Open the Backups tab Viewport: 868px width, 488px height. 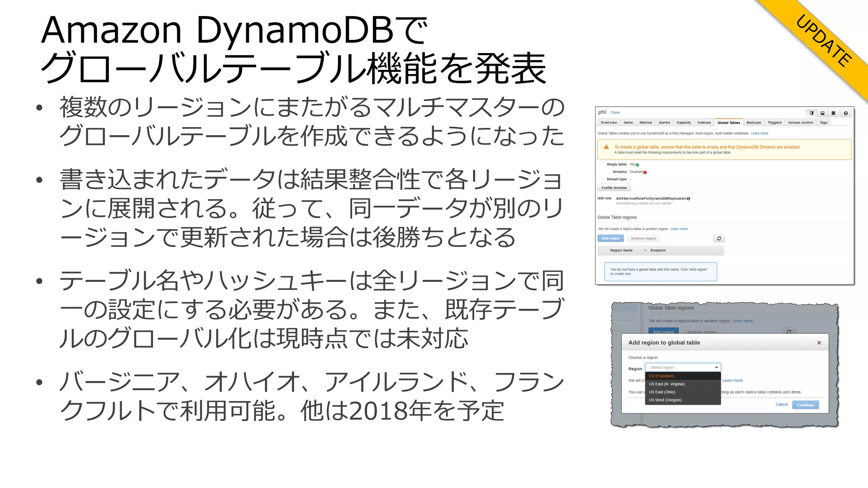click(754, 122)
